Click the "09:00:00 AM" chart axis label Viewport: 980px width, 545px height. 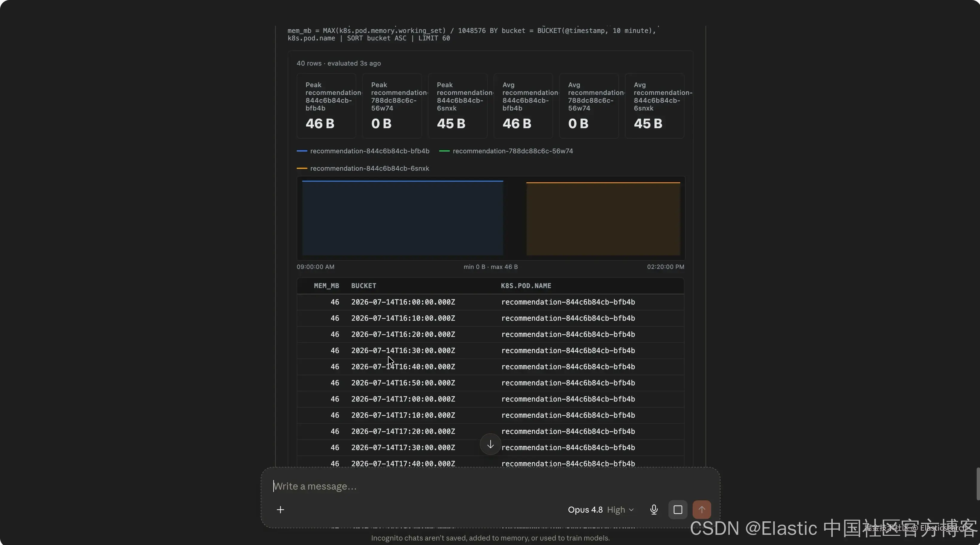click(x=315, y=267)
